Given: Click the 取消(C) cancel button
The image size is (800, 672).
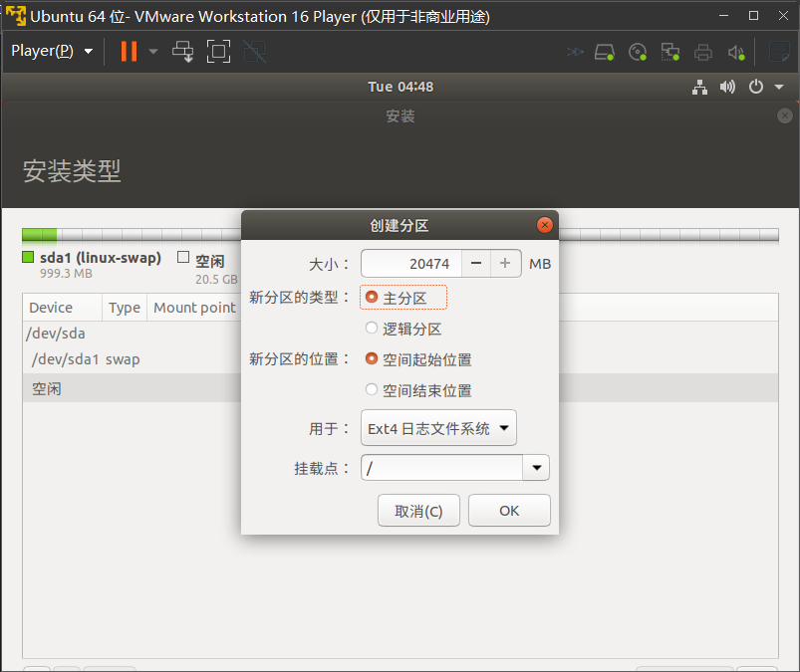Looking at the screenshot, I should point(418,511).
